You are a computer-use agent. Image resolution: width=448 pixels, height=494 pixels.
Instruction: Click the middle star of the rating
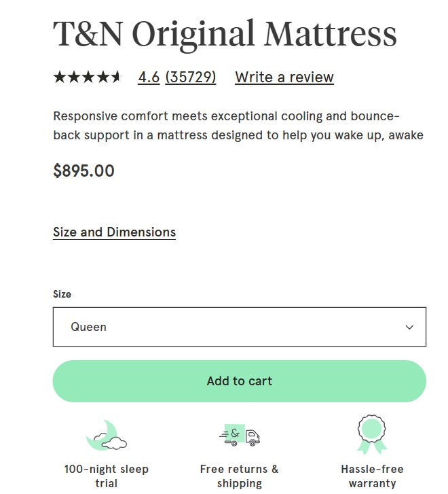[x=88, y=77]
